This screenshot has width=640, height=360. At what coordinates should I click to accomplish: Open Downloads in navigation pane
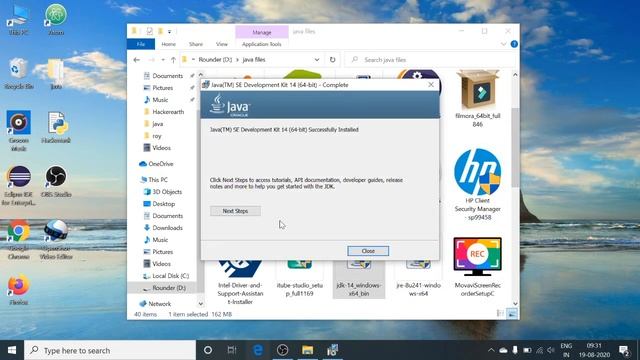coord(163,228)
